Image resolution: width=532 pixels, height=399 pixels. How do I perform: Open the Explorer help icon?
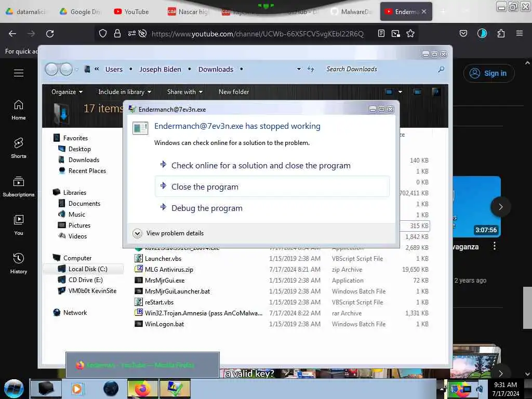tap(436, 92)
